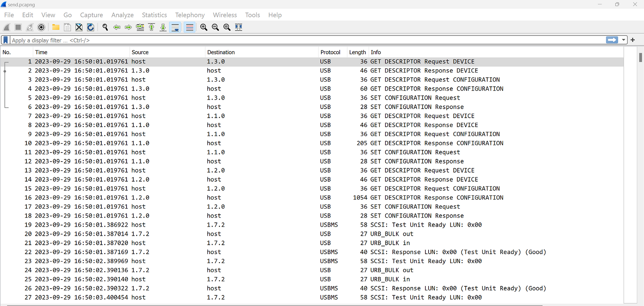
Task: Find a packet with the magnifier icon
Action: coord(105,27)
